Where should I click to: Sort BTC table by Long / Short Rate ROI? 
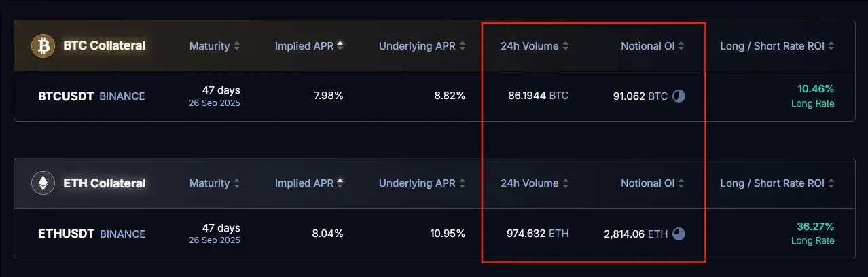[x=777, y=46]
